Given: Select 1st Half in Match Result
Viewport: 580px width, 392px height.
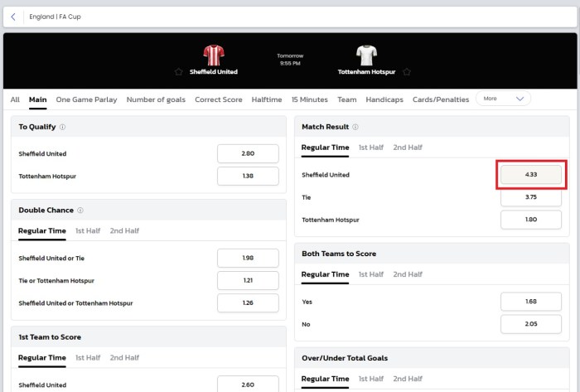Looking at the screenshot, I should point(371,148).
